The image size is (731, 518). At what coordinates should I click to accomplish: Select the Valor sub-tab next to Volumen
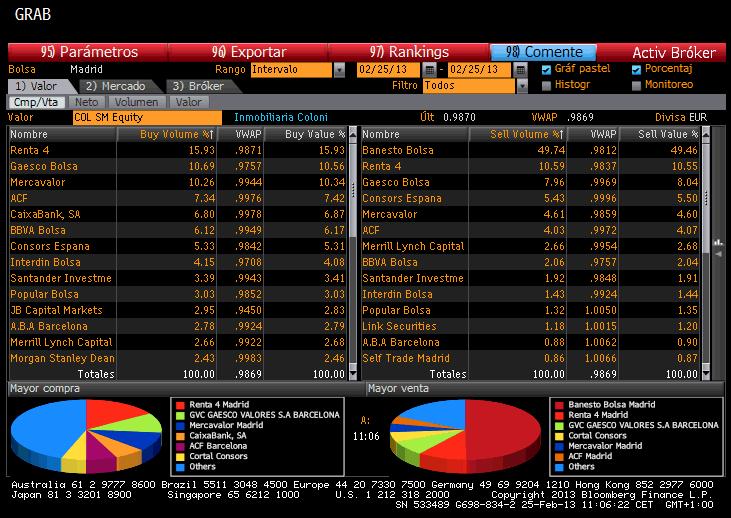(189, 102)
